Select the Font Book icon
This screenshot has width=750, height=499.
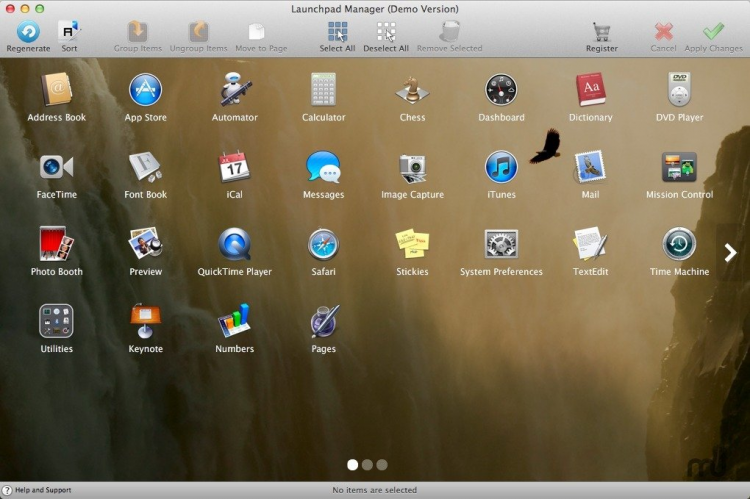pyautogui.click(x=145, y=167)
